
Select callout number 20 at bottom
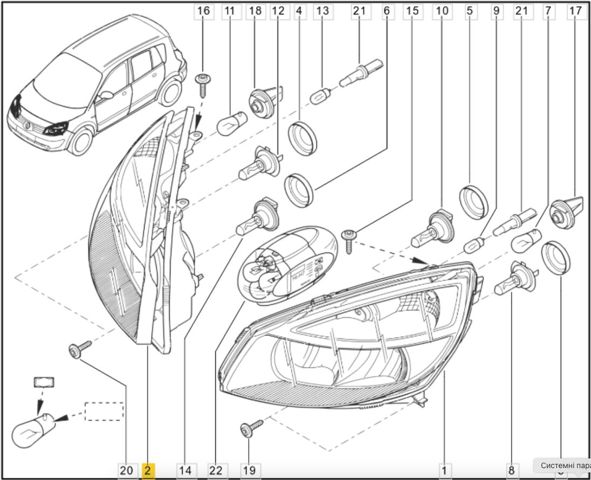pos(126,470)
